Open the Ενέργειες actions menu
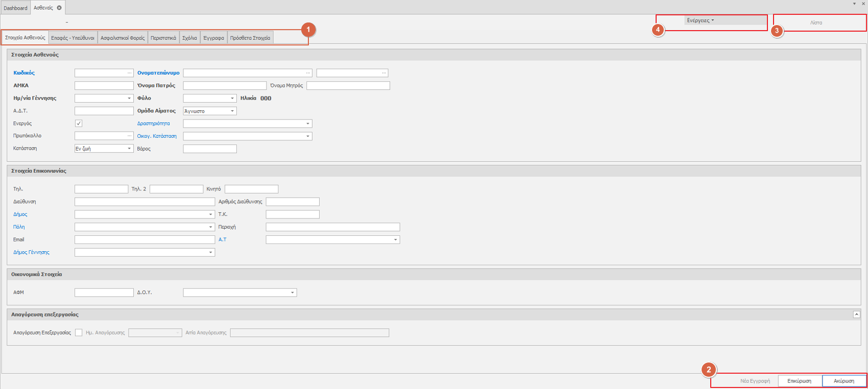 click(x=701, y=20)
